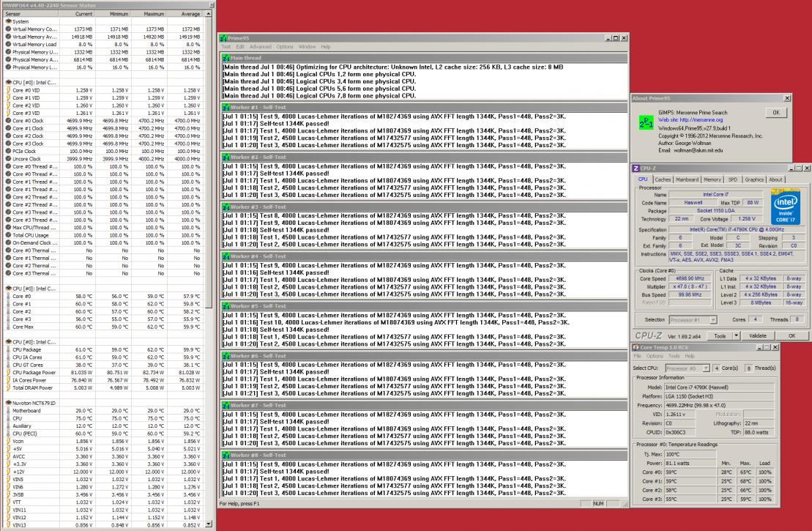The height and width of the screenshot is (531, 812).
Task: Open the Advanced menu in Prime95
Action: (261, 47)
